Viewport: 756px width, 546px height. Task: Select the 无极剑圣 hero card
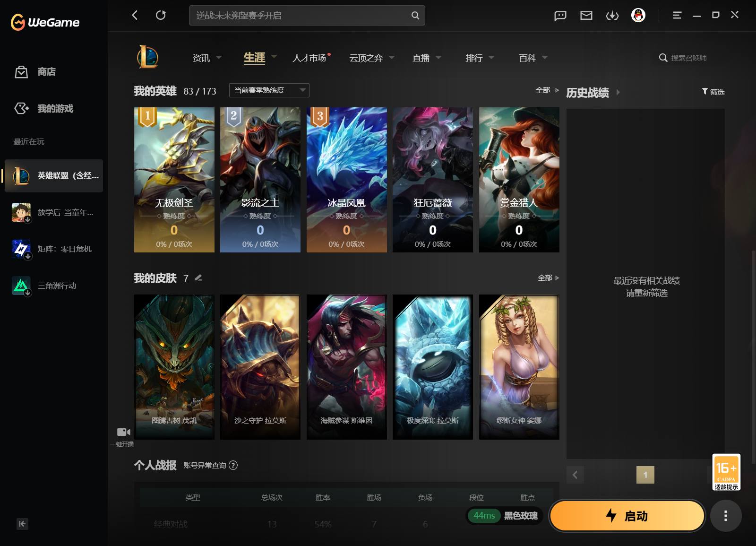[x=174, y=180]
